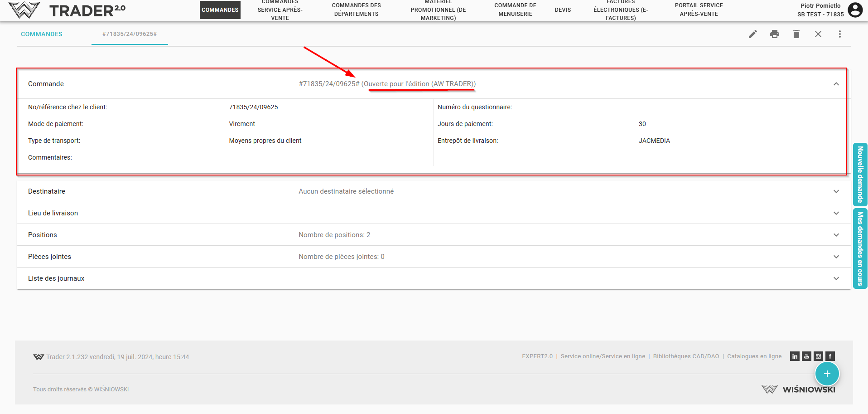Open the Facebook icon in footer
Screen dimensions: 868x414
coord(830,356)
